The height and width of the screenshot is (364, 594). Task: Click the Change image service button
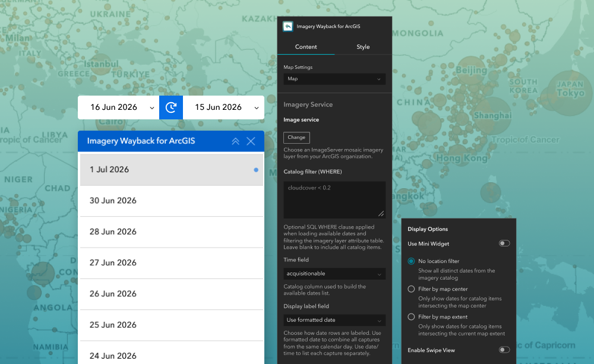coord(296,138)
